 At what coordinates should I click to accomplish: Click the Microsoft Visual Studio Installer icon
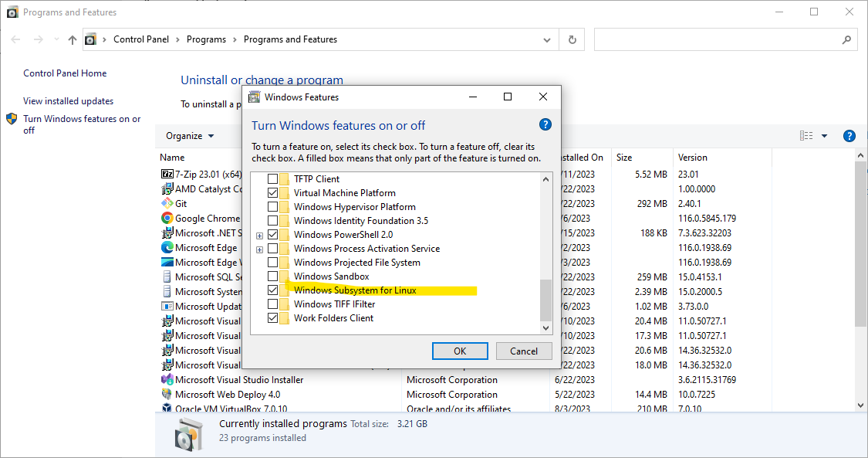click(x=167, y=379)
